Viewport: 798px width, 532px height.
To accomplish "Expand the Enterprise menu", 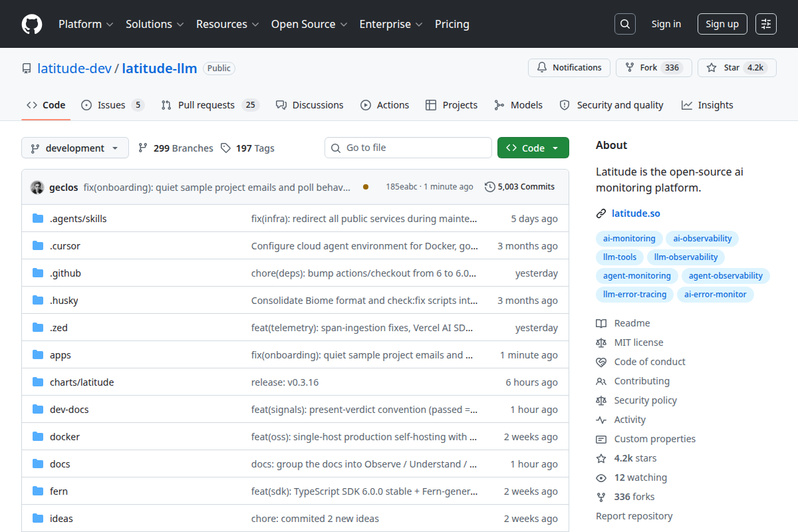I will pos(391,24).
